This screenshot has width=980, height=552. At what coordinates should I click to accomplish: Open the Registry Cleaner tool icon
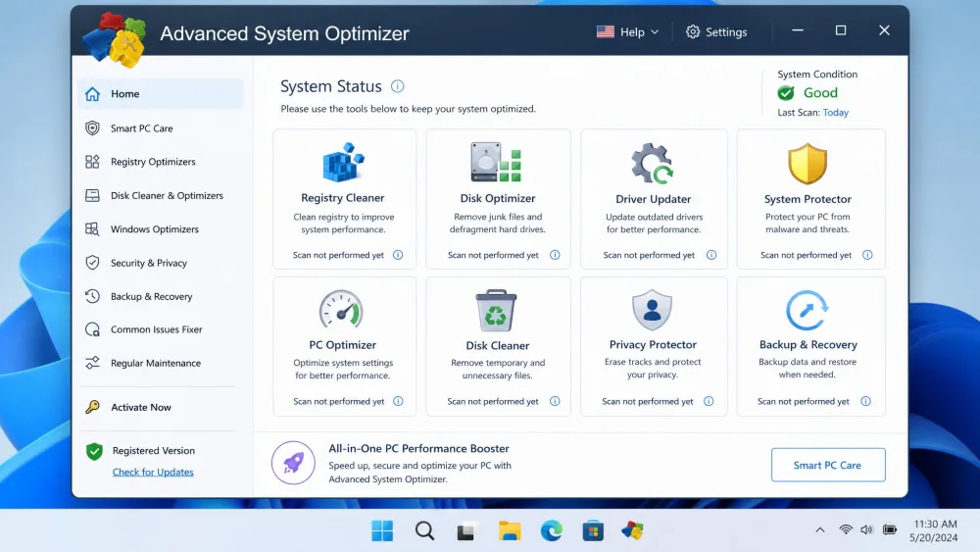click(x=343, y=163)
